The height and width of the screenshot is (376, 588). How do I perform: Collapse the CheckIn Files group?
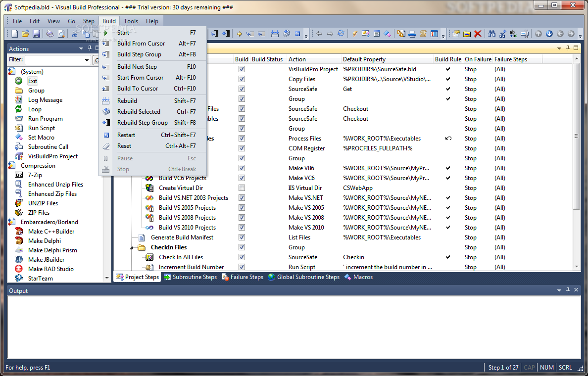coord(132,248)
